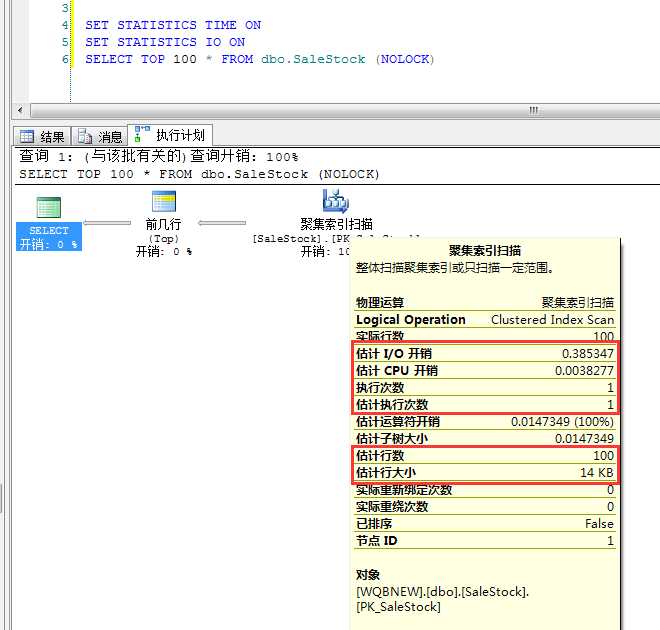Viewport: 660px width, 630px height.
Task: Click the 节点 ID row
Action: pos(484,540)
